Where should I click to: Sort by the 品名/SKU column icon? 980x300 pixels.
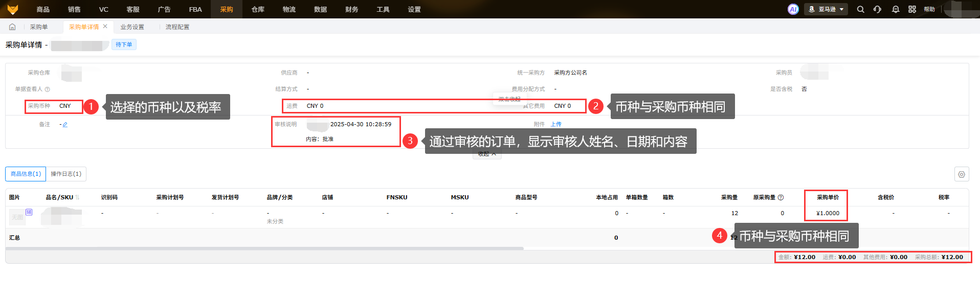tap(77, 197)
